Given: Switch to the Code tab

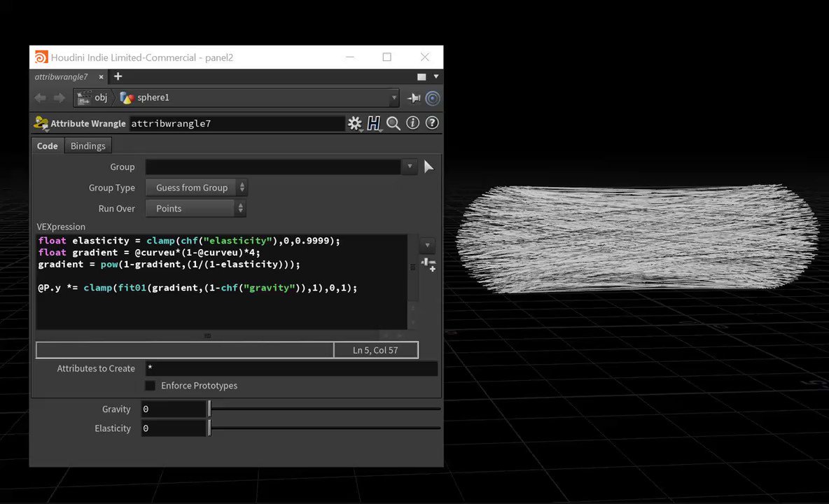Looking at the screenshot, I should (47, 146).
